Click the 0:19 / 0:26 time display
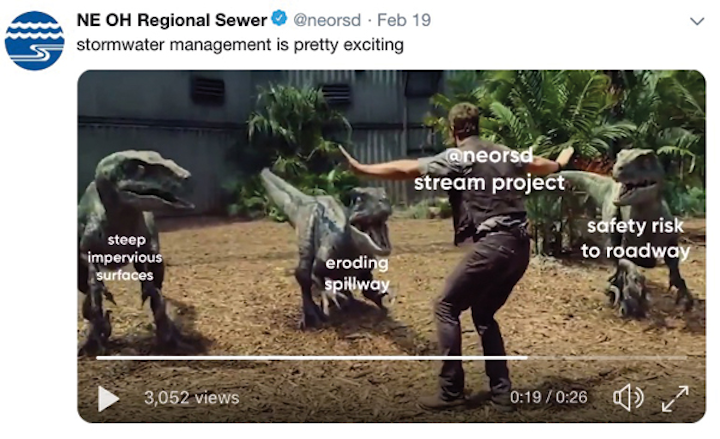 point(548,397)
